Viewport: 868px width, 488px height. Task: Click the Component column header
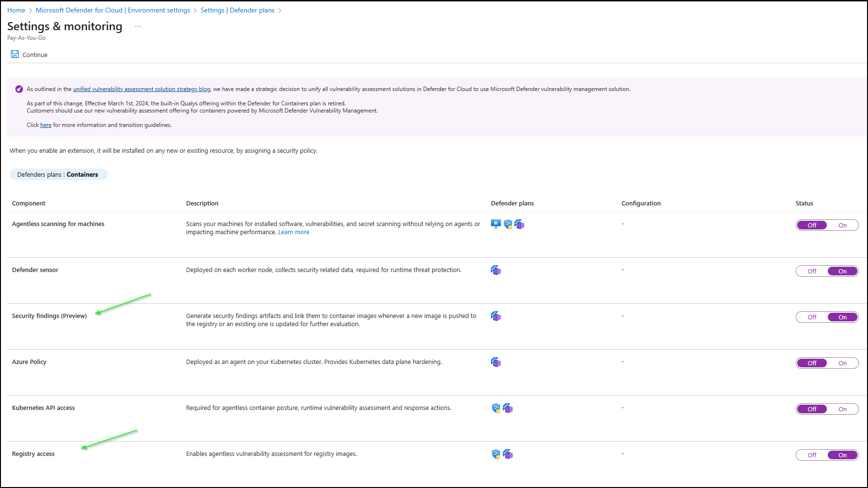(x=29, y=203)
